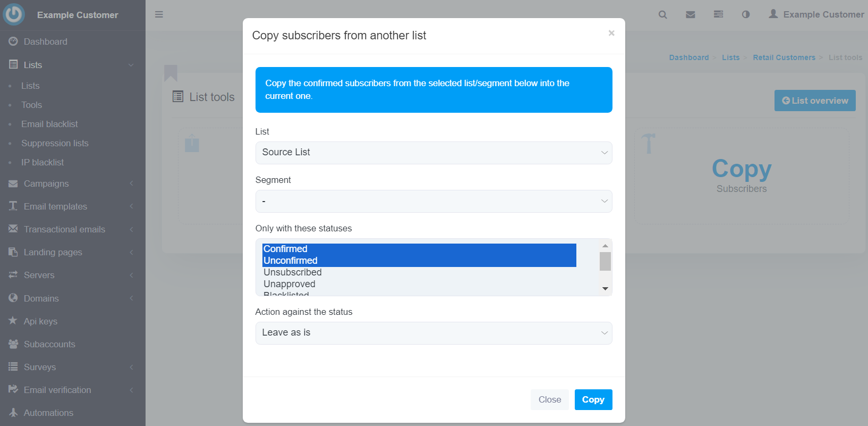868x426 pixels.
Task: Open the Segment dropdown
Action: 433,202
